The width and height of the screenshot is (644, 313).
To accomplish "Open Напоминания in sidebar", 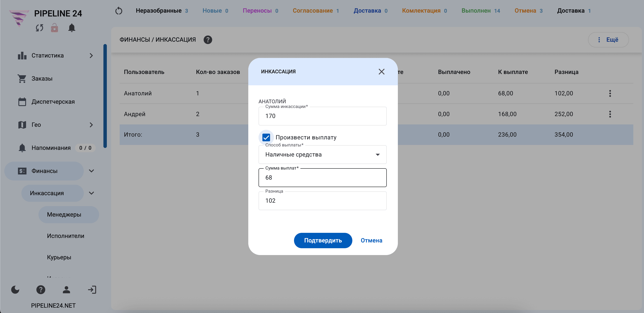I will (51, 148).
